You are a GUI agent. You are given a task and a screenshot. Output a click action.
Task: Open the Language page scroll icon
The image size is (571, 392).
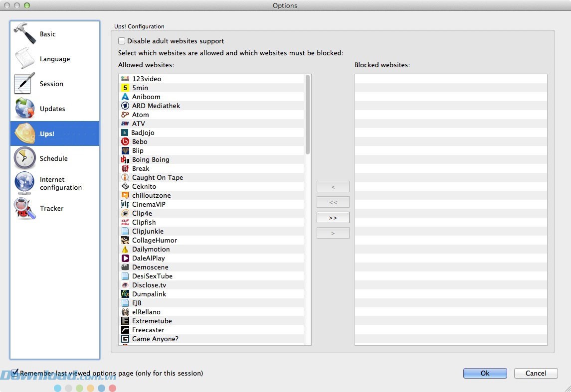click(24, 59)
